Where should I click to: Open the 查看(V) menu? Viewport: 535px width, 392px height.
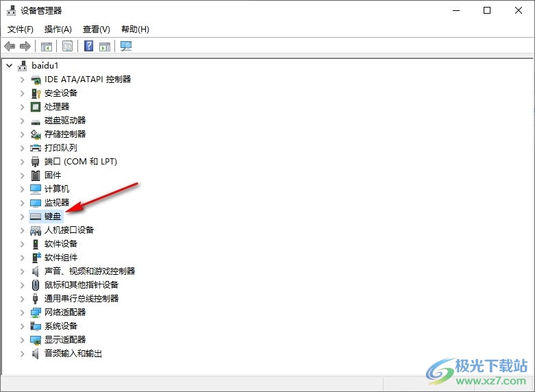pyautogui.click(x=96, y=29)
